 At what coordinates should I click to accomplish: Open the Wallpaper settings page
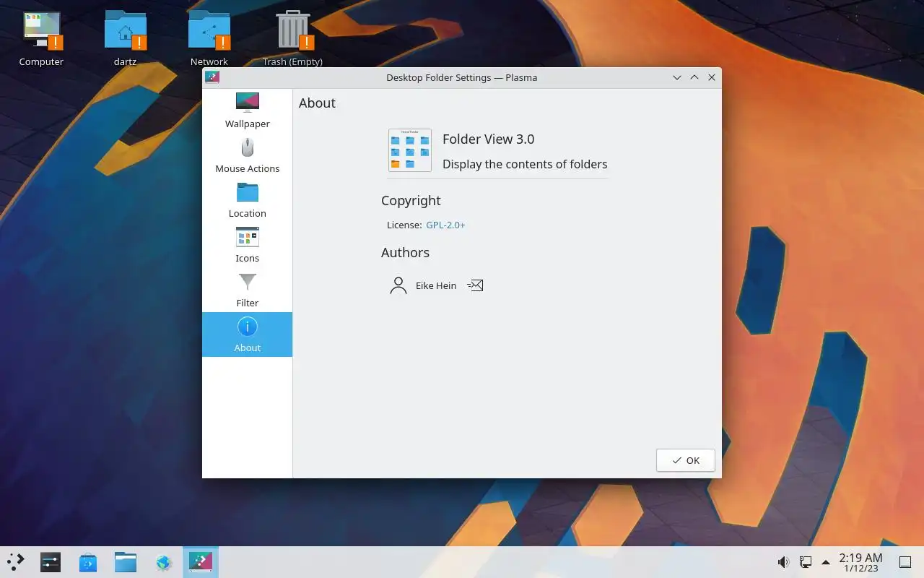(247, 111)
